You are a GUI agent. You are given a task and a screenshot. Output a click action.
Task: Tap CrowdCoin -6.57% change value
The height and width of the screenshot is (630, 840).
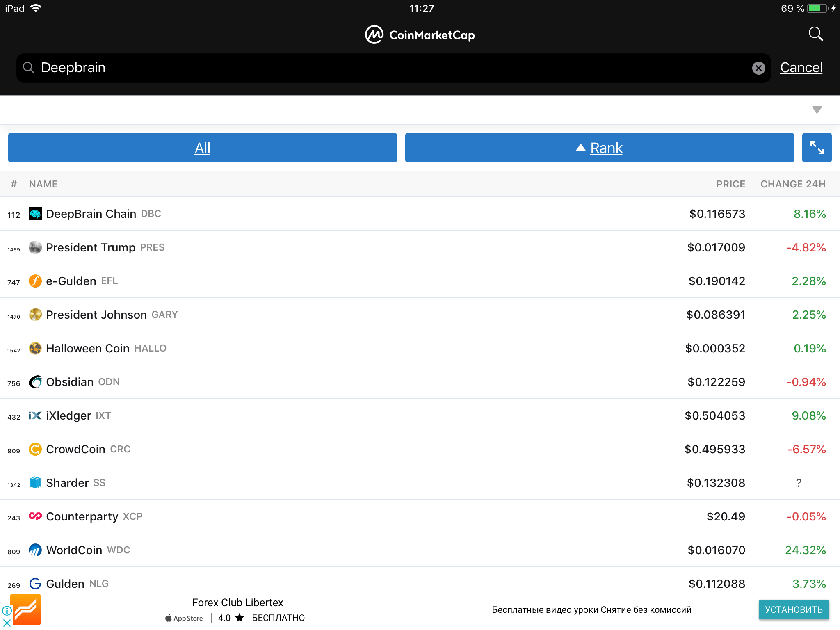pyautogui.click(x=806, y=449)
